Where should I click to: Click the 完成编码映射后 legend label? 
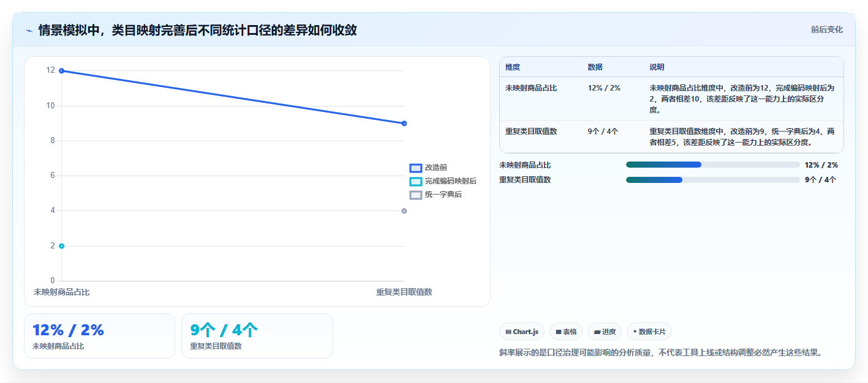coord(451,181)
